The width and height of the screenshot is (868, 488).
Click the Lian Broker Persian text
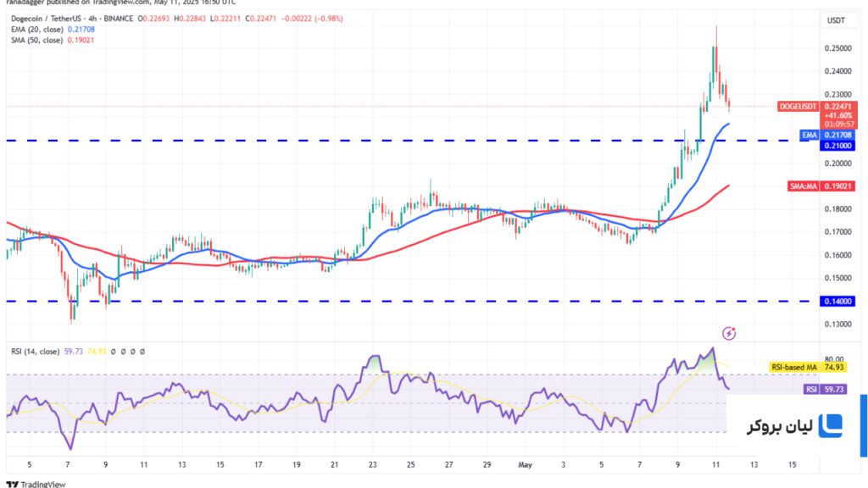pos(780,427)
